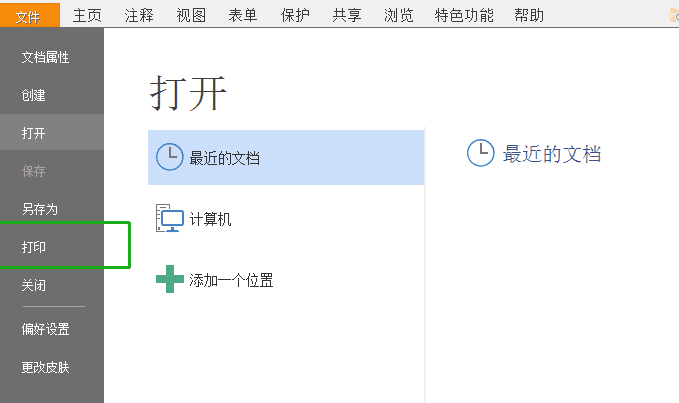Viewport: 679px width, 403px height.
Task: Select 更改皮肤 in the sidebar
Action: pyautogui.click(x=52, y=368)
